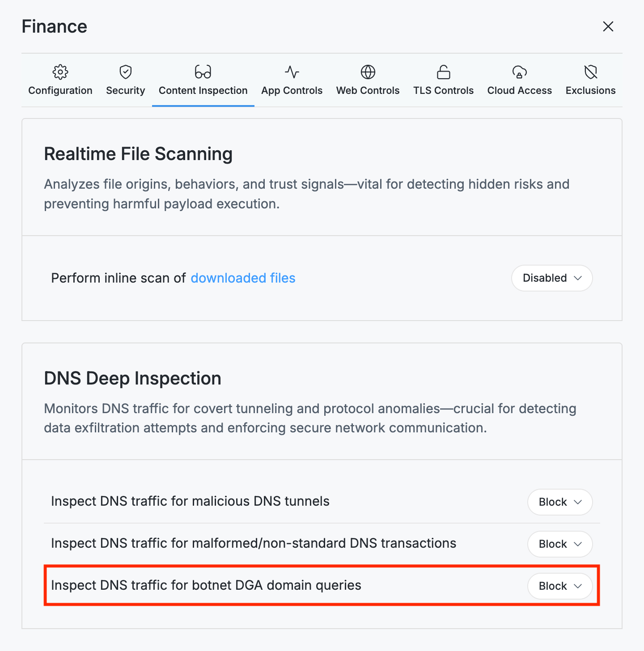Click the highlighted botnet DGA inspection row
The height and width of the screenshot is (651, 644).
(x=206, y=585)
